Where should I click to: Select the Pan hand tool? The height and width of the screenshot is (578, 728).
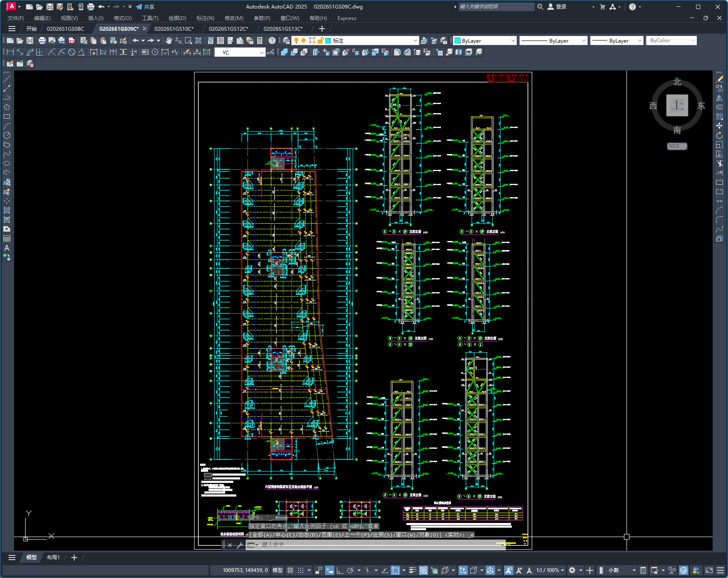point(168,41)
